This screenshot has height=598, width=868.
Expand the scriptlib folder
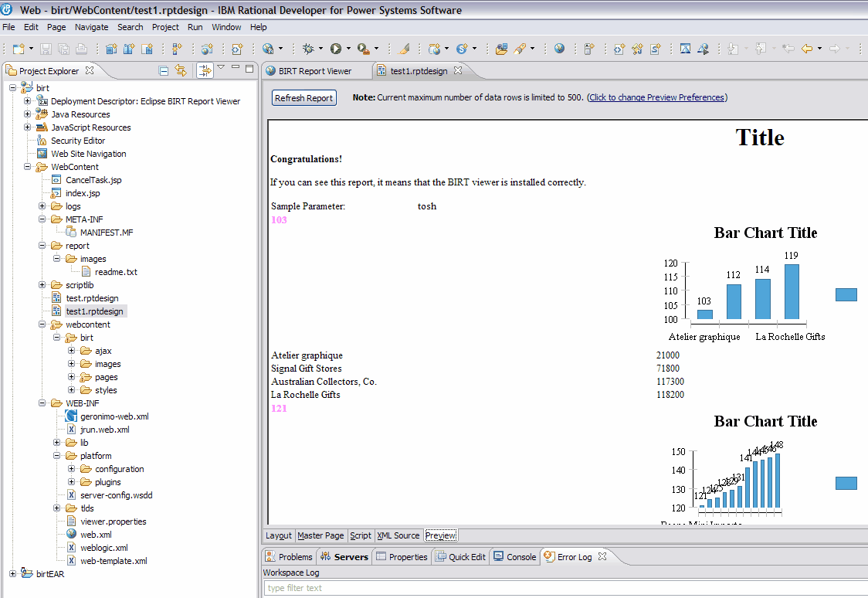[x=42, y=285]
